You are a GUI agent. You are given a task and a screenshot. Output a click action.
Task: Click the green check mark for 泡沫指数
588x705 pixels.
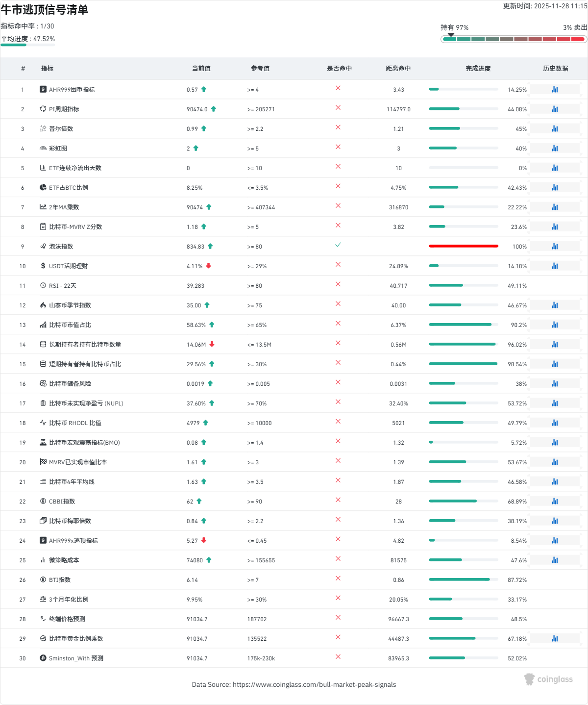click(x=338, y=245)
